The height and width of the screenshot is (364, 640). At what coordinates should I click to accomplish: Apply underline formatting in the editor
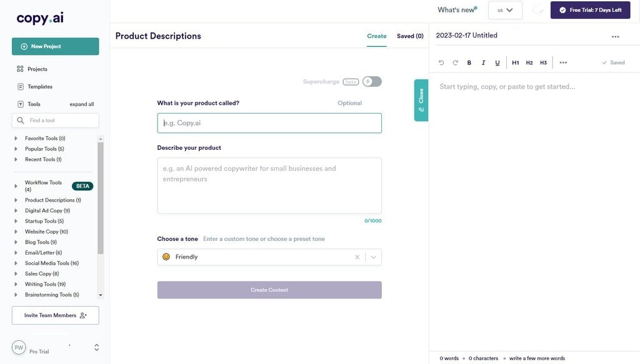pos(497,62)
